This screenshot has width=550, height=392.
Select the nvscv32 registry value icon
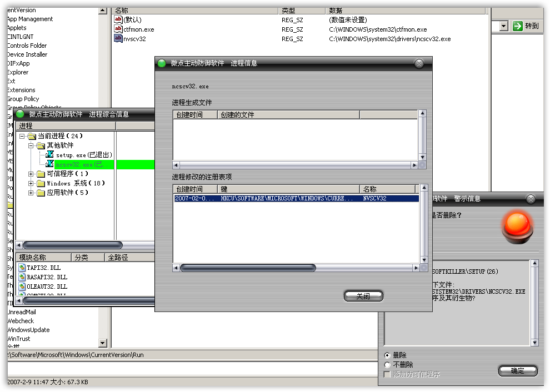[118, 38]
